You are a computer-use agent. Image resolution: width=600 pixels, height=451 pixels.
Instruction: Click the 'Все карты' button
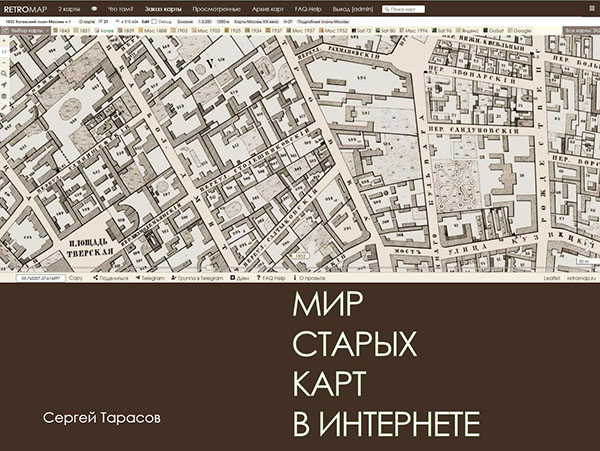coord(581,31)
